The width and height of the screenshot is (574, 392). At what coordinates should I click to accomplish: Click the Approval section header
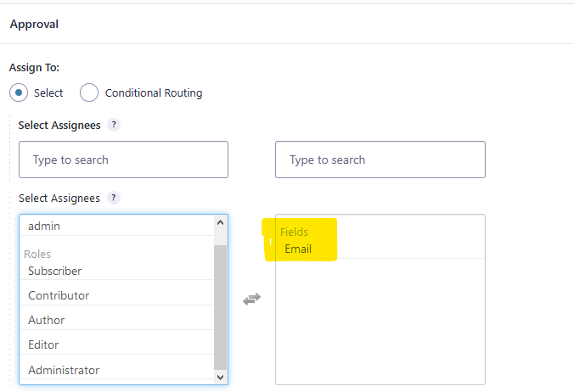[x=34, y=24]
